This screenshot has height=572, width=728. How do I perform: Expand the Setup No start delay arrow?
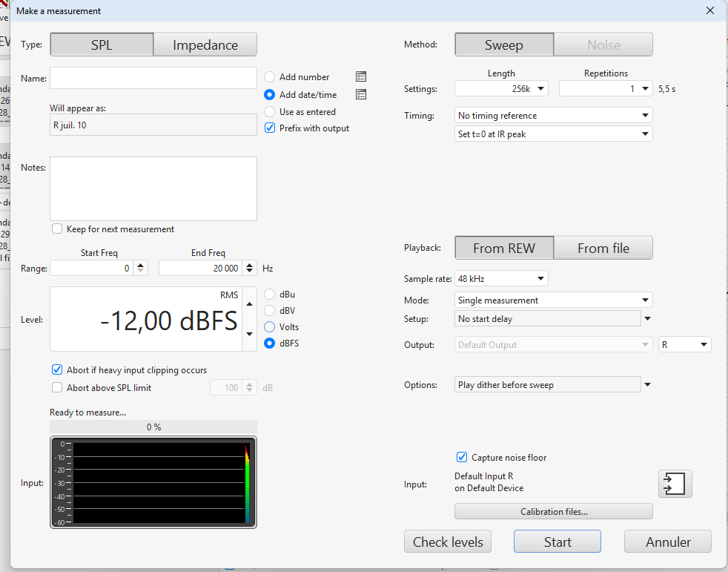point(648,319)
